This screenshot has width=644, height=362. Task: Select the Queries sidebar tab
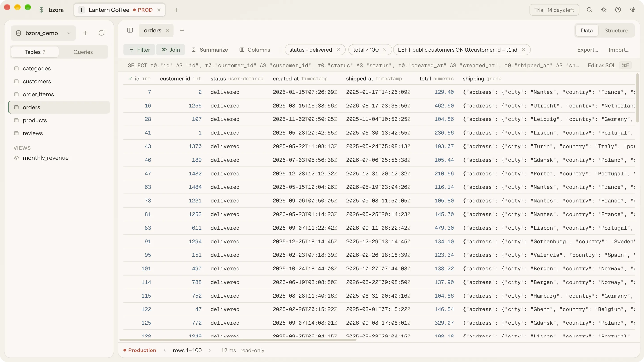83,52
